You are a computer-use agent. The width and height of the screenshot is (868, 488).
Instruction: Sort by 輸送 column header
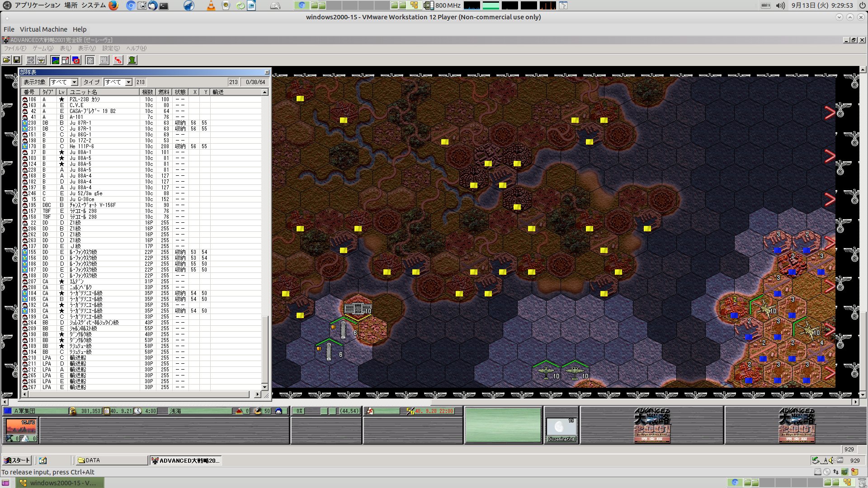click(x=236, y=92)
